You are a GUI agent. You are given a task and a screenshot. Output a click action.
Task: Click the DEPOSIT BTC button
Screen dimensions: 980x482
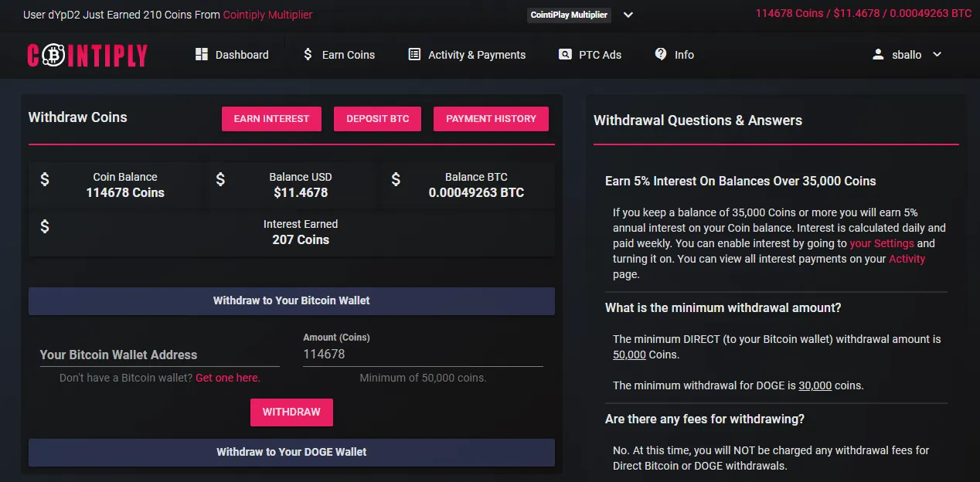pos(378,119)
